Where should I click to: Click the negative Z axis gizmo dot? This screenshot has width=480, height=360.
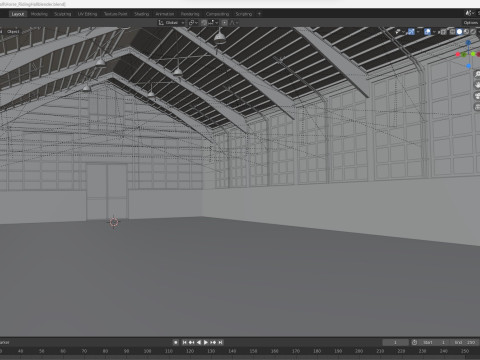pyautogui.click(x=468, y=66)
